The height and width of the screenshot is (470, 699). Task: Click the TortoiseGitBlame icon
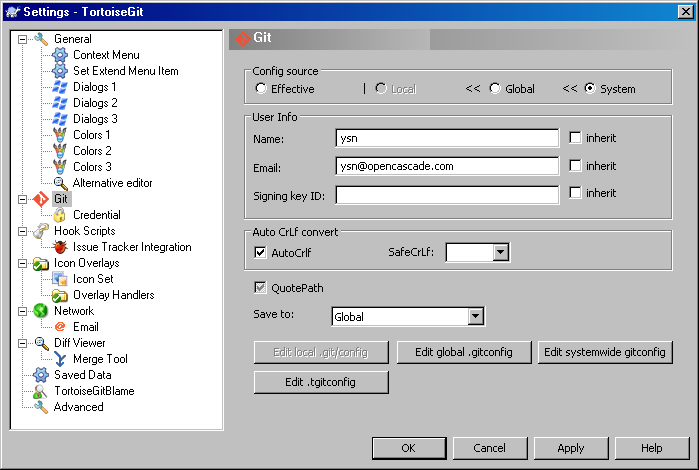(x=40, y=391)
